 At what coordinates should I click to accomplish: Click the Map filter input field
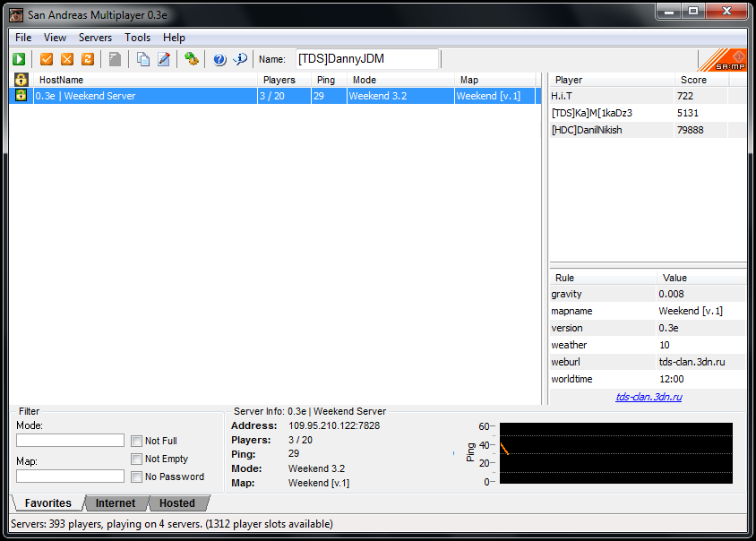(x=71, y=477)
